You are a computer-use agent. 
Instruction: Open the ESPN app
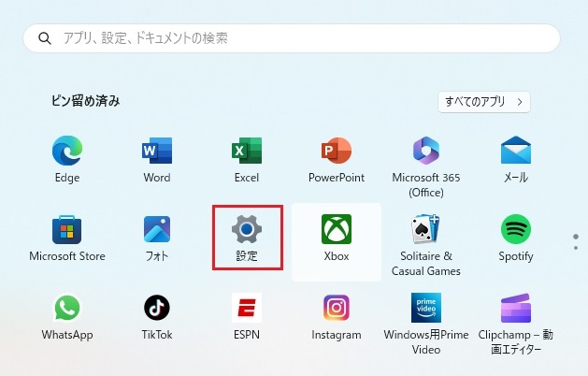click(247, 317)
